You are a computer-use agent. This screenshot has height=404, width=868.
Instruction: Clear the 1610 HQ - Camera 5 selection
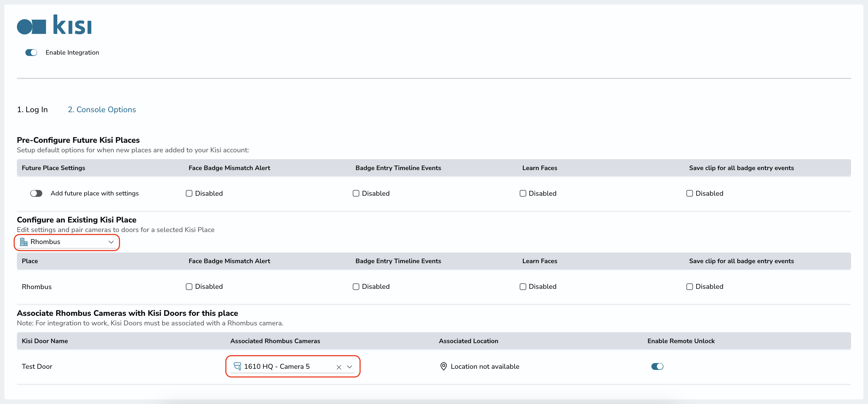pos(339,367)
